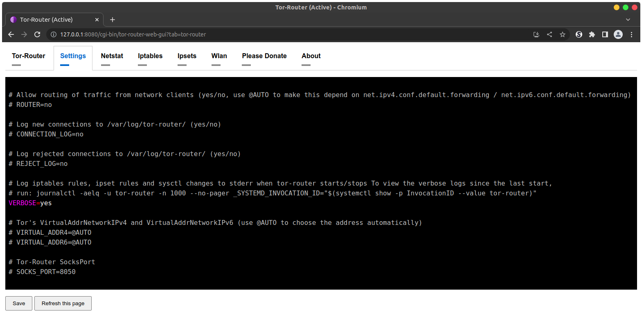The image size is (644, 331).
Task: Toggle the browser side panel
Action: point(605,34)
